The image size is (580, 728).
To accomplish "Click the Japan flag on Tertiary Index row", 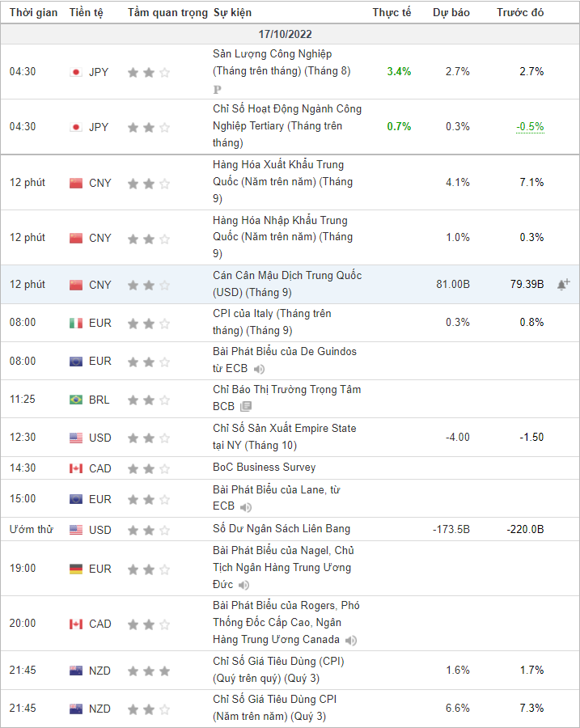I will (76, 127).
